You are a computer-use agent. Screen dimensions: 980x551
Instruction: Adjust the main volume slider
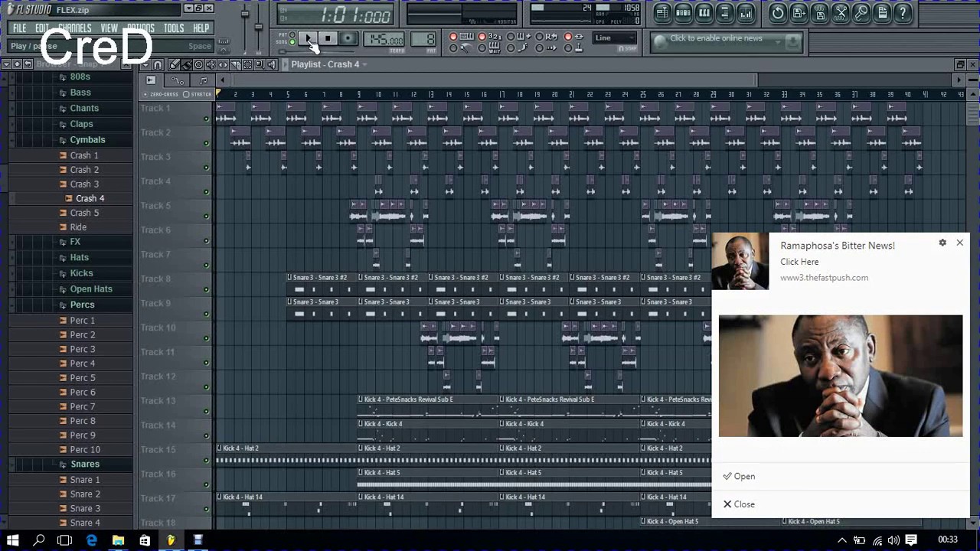[x=245, y=14]
